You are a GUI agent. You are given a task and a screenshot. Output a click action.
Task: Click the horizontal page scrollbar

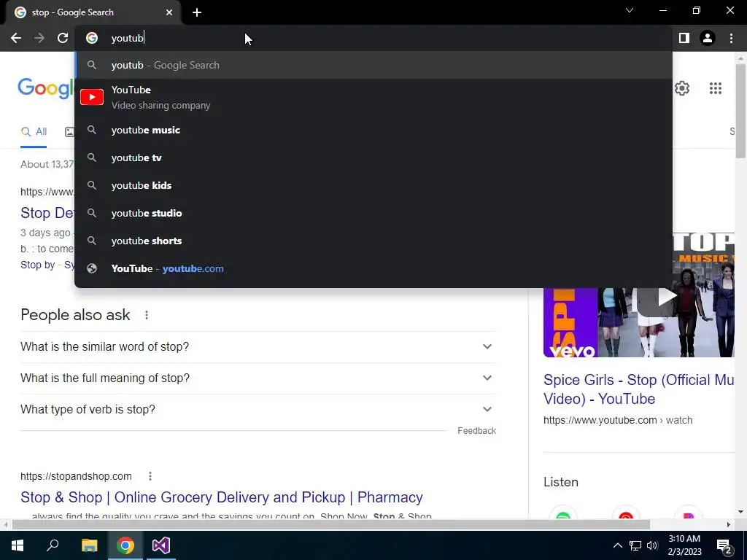[x=331, y=524]
